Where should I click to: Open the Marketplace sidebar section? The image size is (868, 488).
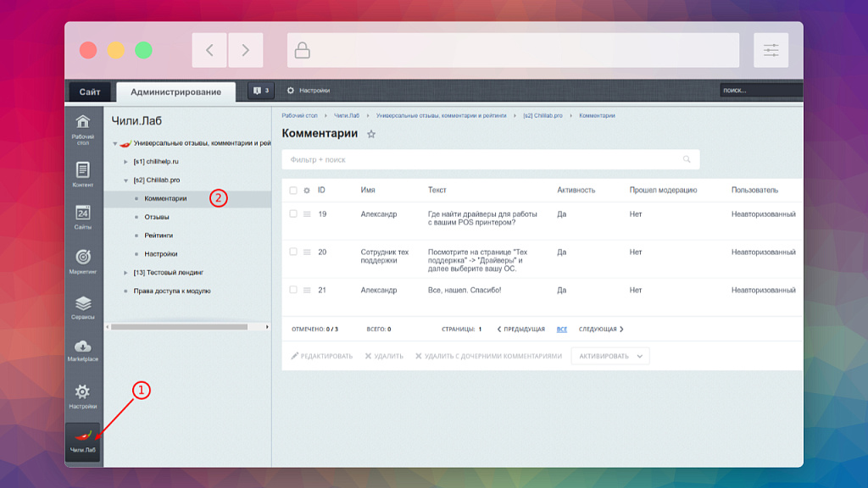pyautogui.click(x=83, y=350)
